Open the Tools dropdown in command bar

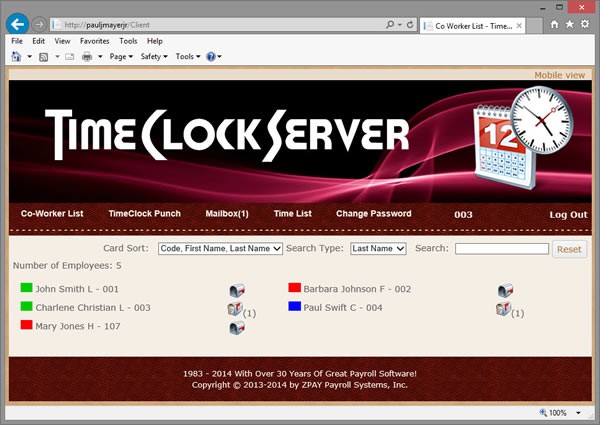coord(188,57)
